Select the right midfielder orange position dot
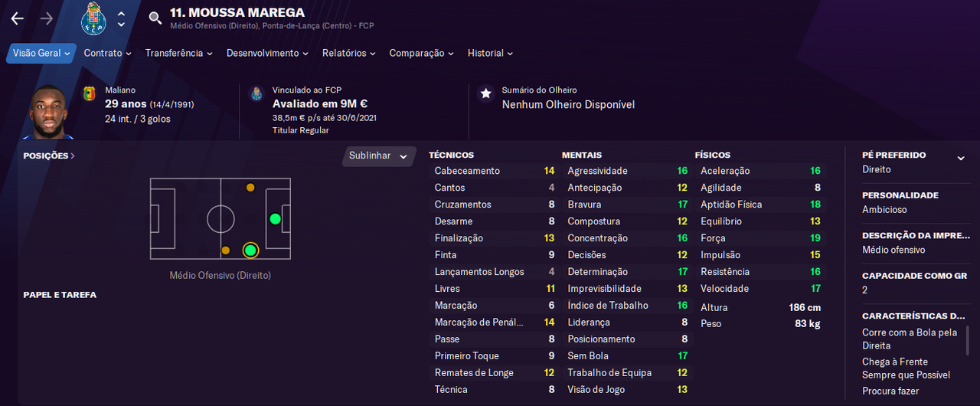 225,250
